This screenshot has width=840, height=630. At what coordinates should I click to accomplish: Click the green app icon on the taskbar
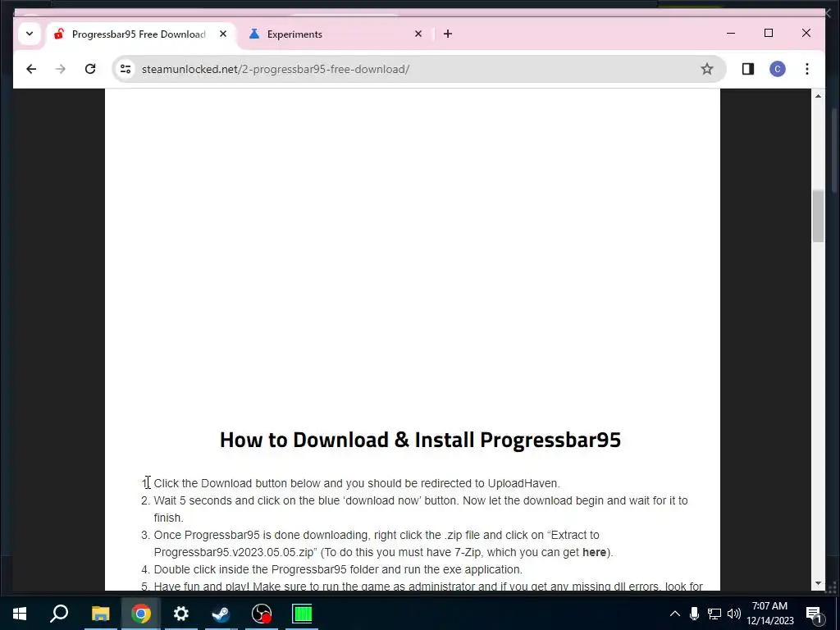click(x=302, y=614)
